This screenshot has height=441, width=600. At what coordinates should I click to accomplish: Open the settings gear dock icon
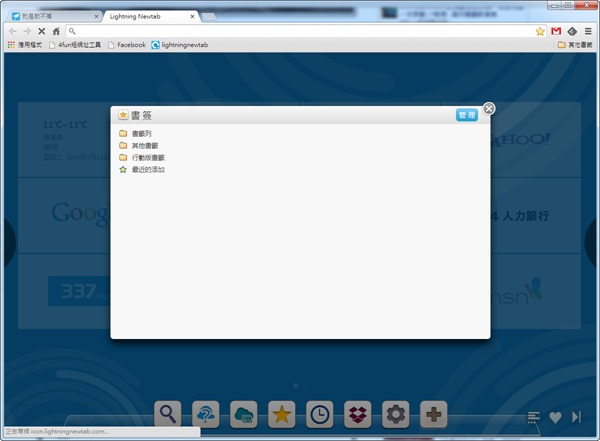pyautogui.click(x=396, y=414)
